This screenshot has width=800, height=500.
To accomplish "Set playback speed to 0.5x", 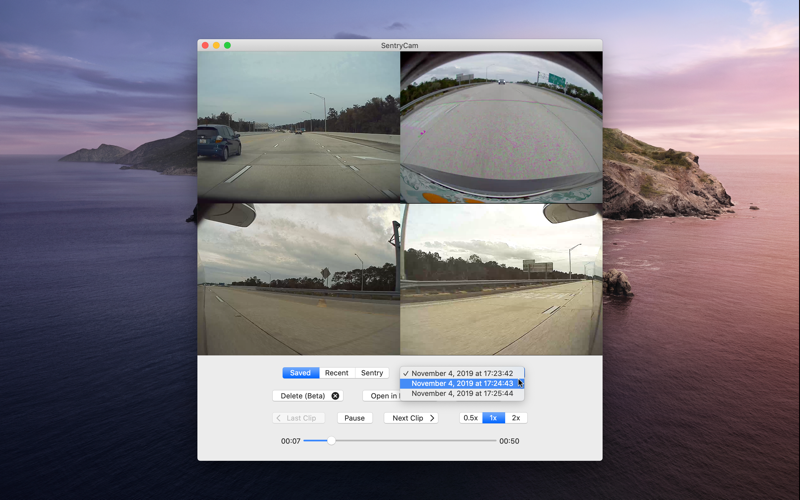I will (x=470, y=418).
